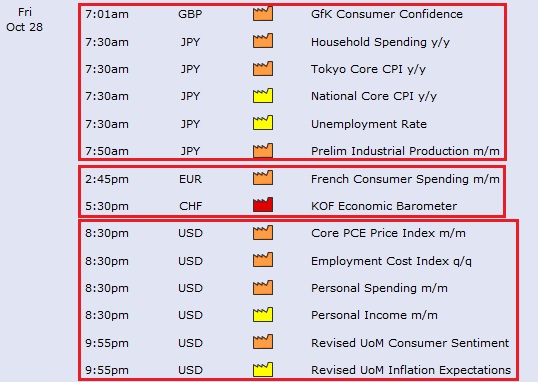Click the Personal Income m/m yellow impact icon

point(263,315)
